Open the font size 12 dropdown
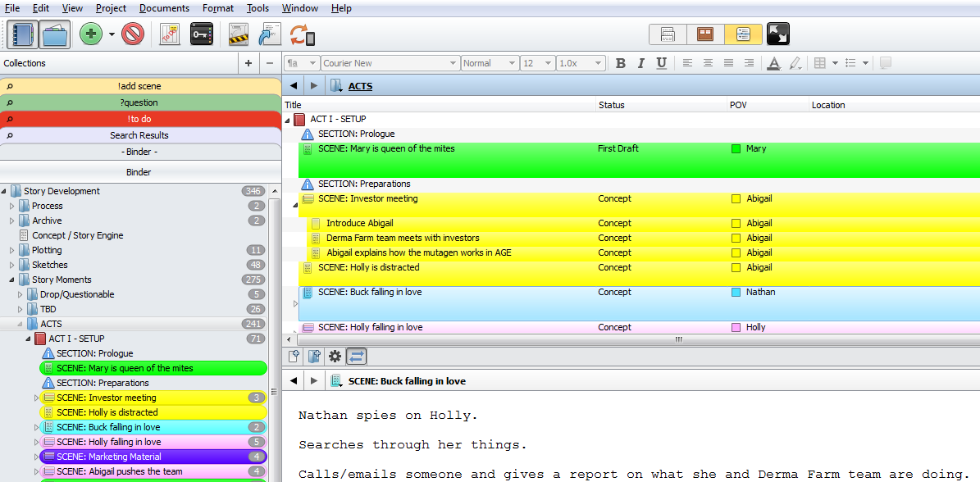 (x=537, y=63)
